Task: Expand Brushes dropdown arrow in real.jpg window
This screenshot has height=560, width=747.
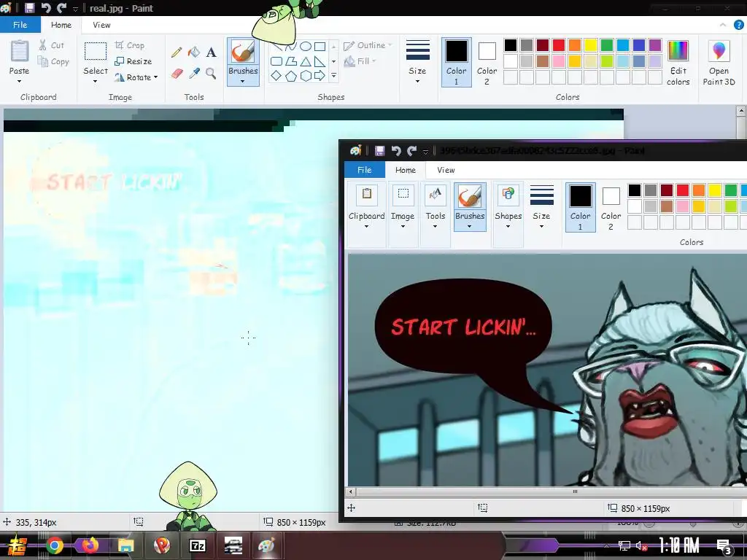Action: 242,82
